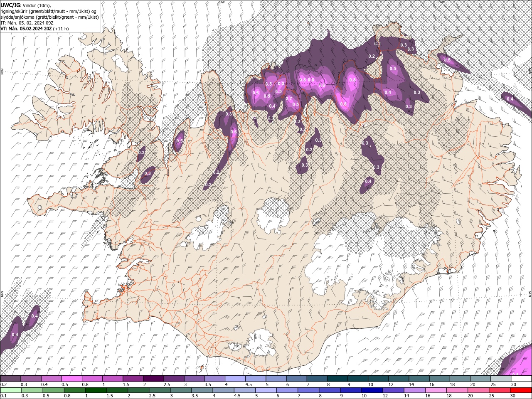Click the bright pink upper swatch labeled 0.5
Image resolution: width=532 pixels, height=399 pixels.
71,379
